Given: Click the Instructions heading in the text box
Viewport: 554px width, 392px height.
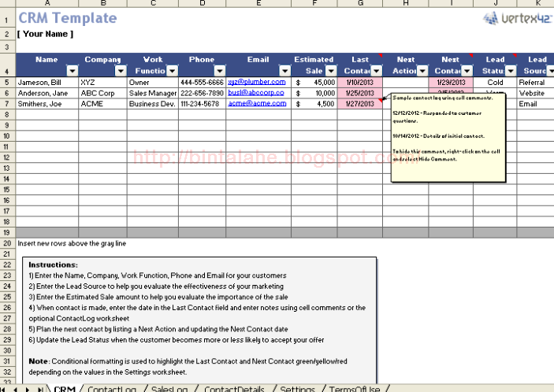Looking at the screenshot, I should click(x=53, y=264).
